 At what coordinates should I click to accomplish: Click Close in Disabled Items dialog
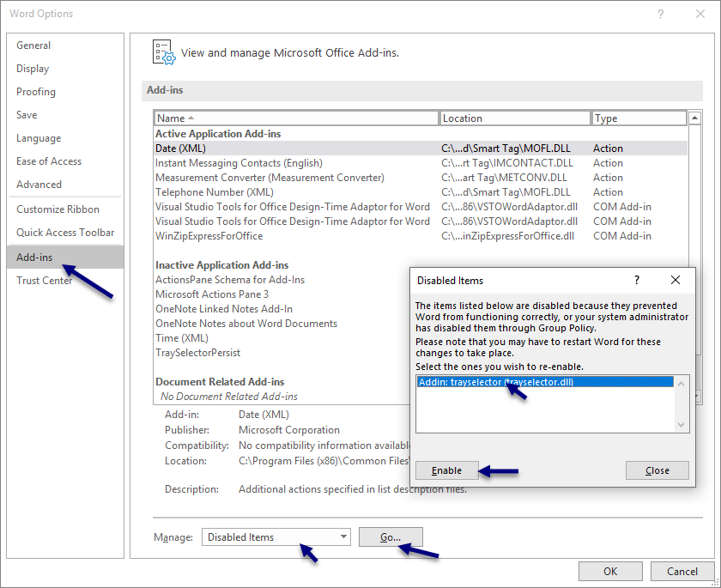pos(657,470)
